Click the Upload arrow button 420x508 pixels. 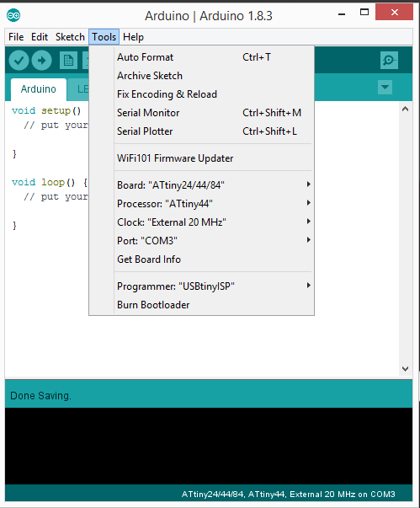(x=41, y=61)
